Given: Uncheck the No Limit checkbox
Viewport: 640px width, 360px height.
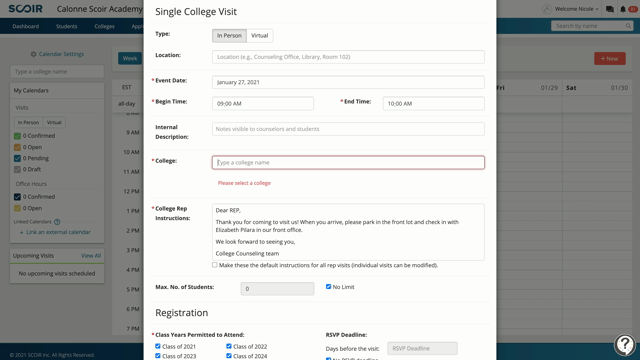Looking at the screenshot, I should click(328, 287).
